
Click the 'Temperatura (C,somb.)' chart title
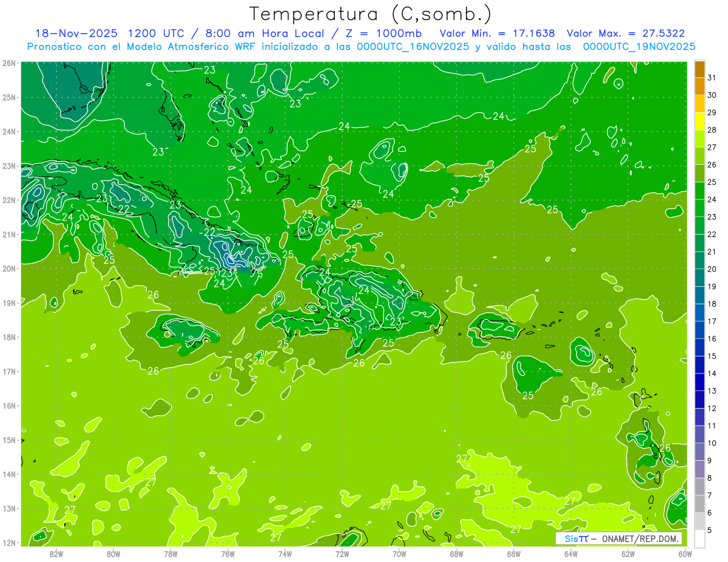(371, 14)
